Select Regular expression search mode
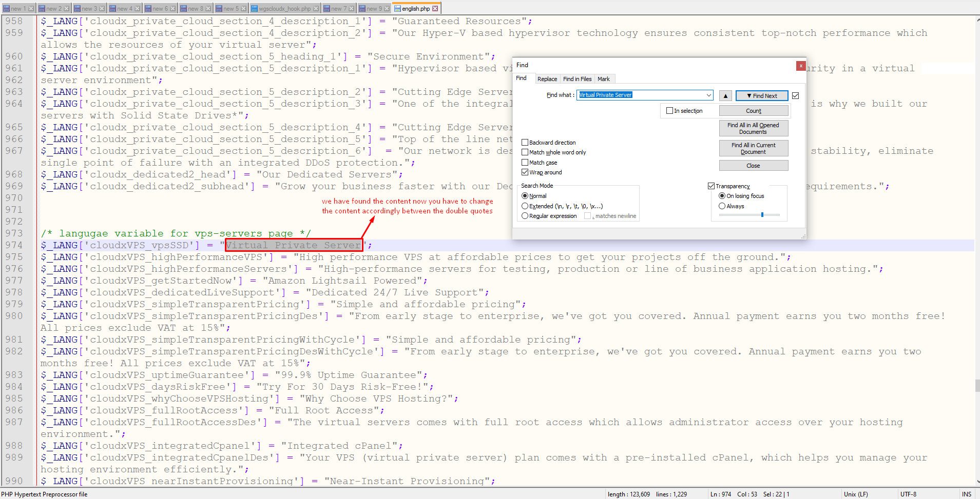The width and height of the screenshot is (980, 499). 525,216
